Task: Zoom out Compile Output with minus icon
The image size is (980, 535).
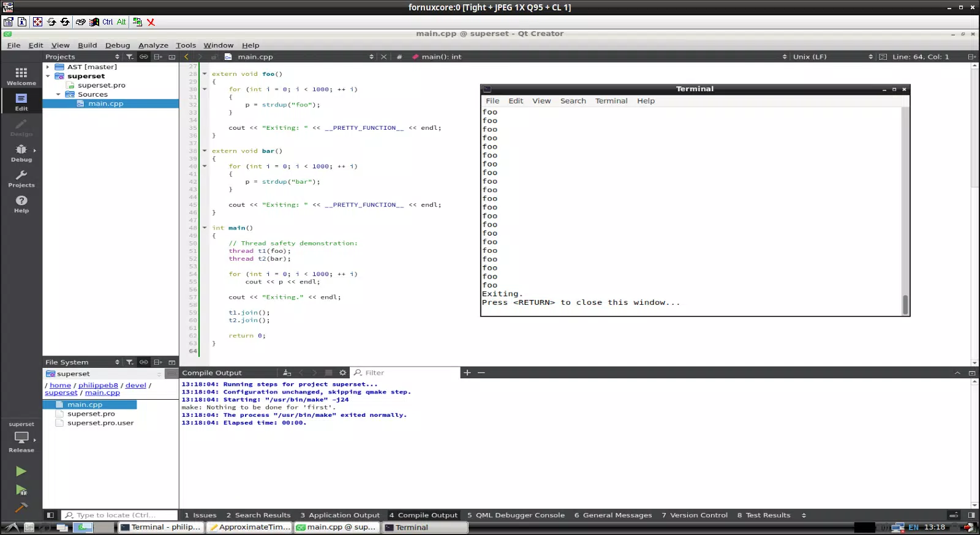Action: (481, 373)
